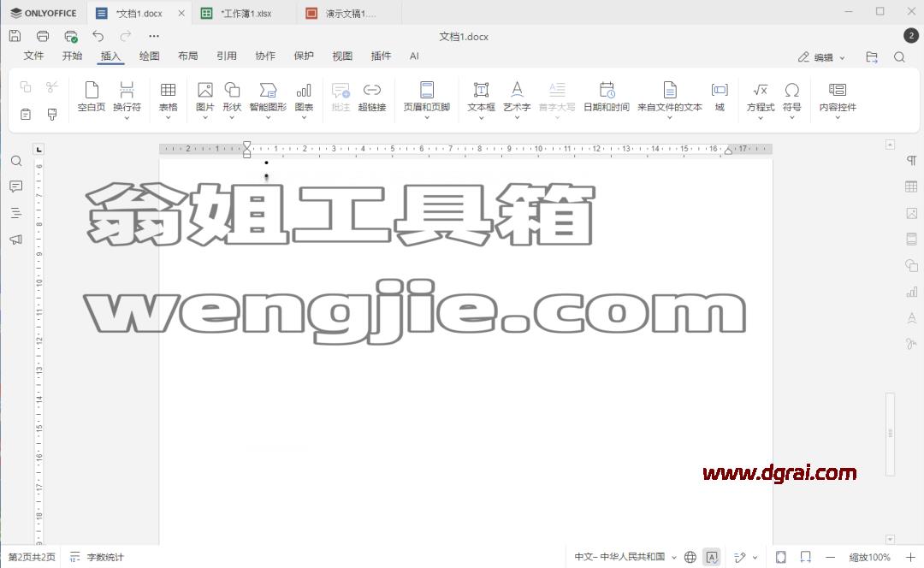Open the Comments panel in left sidebar
The width and height of the screenshot is (924, 568).
(16, 186)
